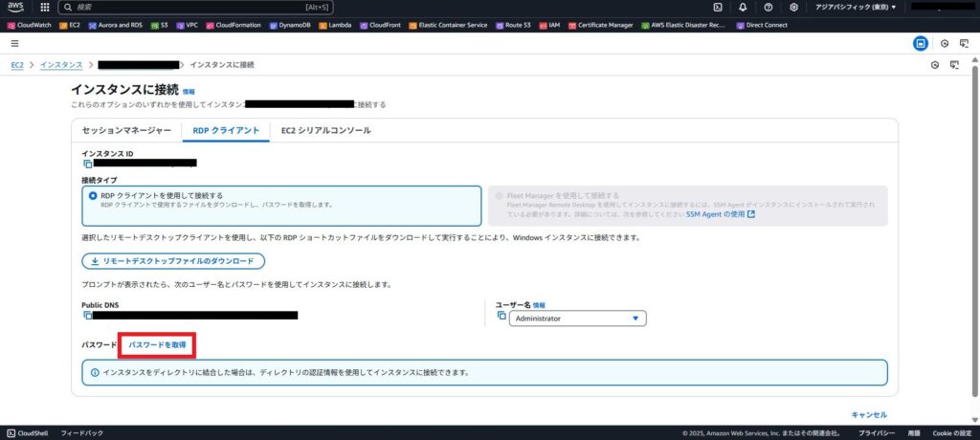Copy the Instance ID with copy icon

coord(87,164)
